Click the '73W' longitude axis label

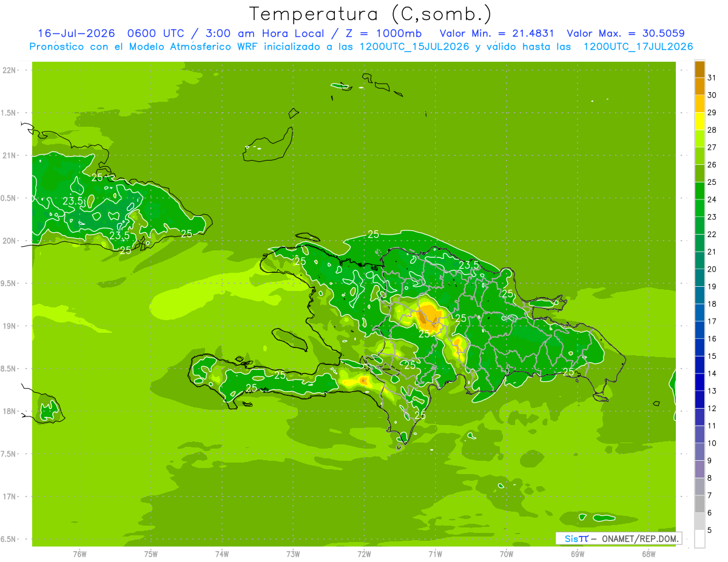tap(293, 554)
